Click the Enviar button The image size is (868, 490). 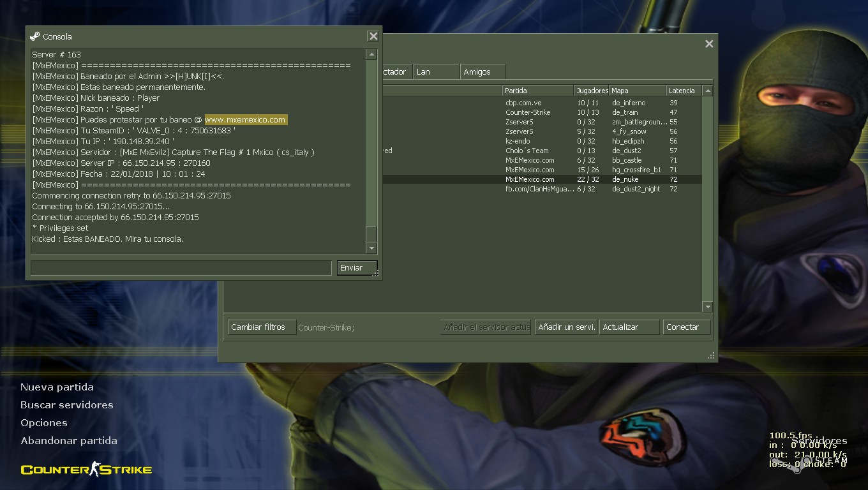pos(357,267)
